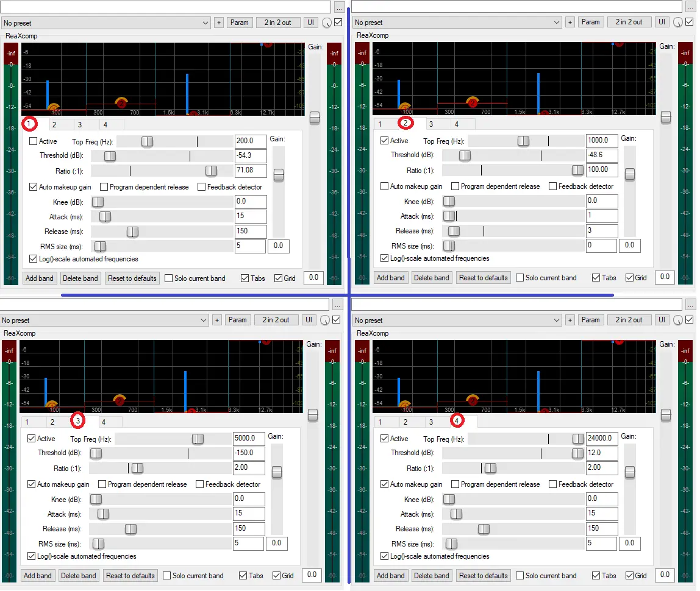Click Reset to defaults in band 3 panel

click(130, 576)
